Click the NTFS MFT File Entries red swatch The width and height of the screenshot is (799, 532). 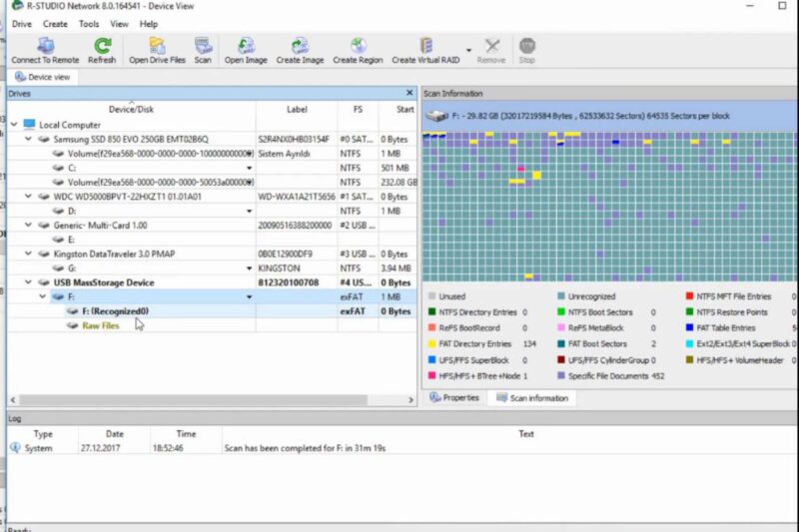pos(689,296)
